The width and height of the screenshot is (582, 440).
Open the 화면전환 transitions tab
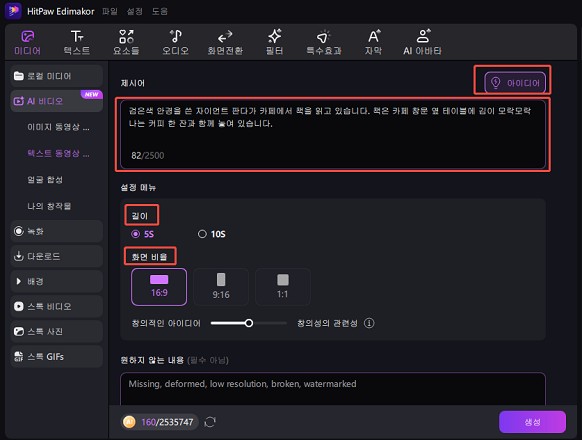225,43
